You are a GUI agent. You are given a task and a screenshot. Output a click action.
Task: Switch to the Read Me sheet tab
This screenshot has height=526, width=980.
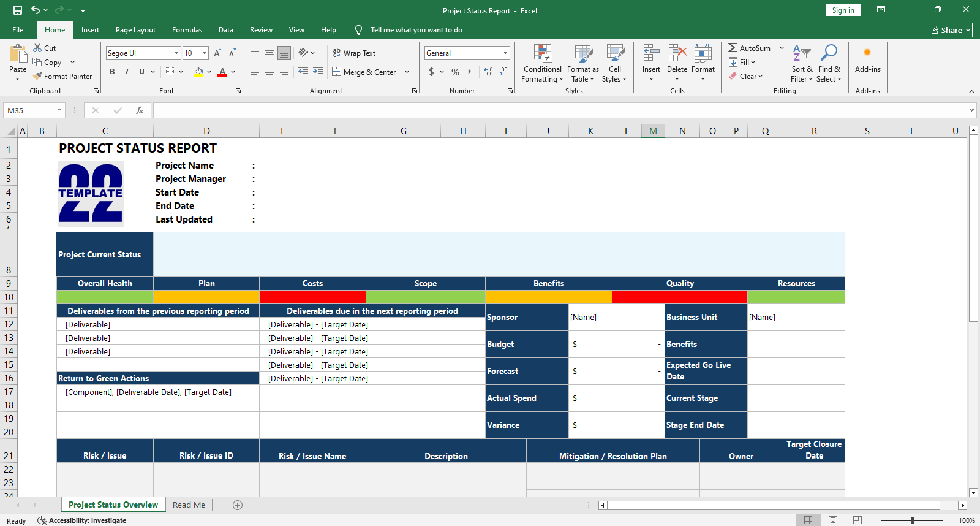[189, 505]
